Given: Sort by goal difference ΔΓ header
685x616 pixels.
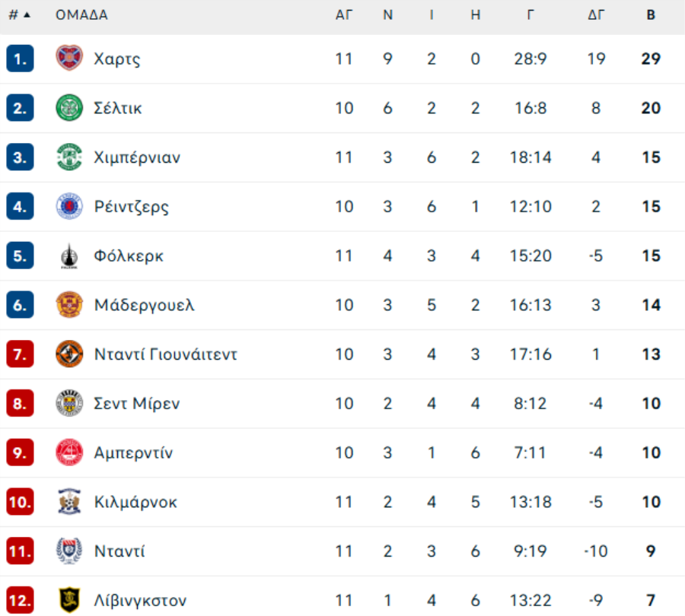Looking at the screenshot, I should (596, 14).
